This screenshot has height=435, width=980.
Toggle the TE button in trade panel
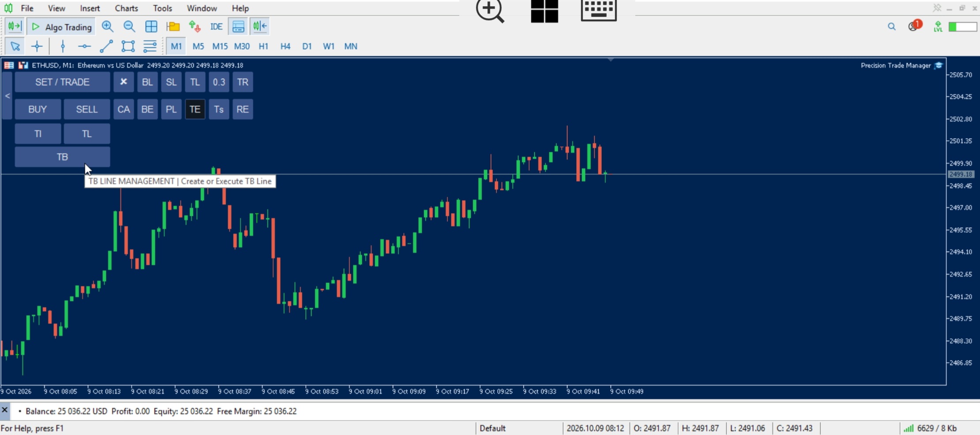click(x=195, y=109)
